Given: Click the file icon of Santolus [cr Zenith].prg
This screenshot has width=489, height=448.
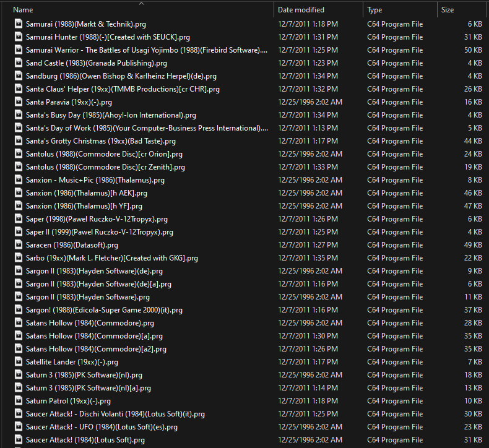Looking at the screenshot, I should 19,167.
